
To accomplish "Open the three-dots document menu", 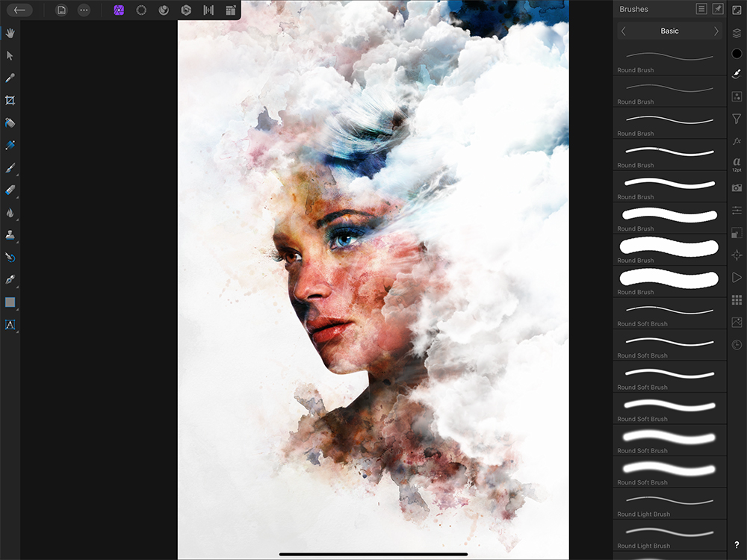I will 84,10.
